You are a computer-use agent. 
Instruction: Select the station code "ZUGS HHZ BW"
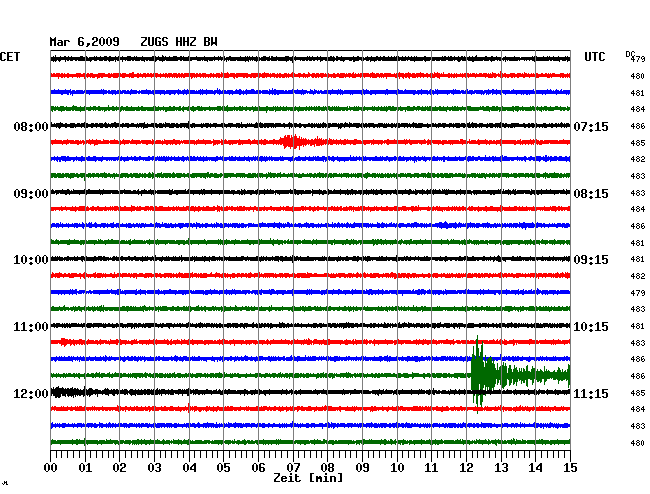click(179, 42)
